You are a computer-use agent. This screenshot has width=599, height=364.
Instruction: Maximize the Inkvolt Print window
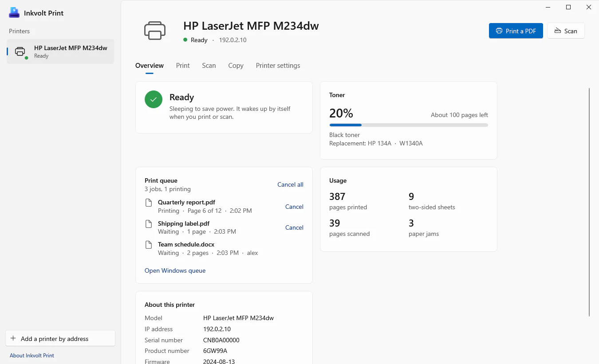click(x=568, y=7)
